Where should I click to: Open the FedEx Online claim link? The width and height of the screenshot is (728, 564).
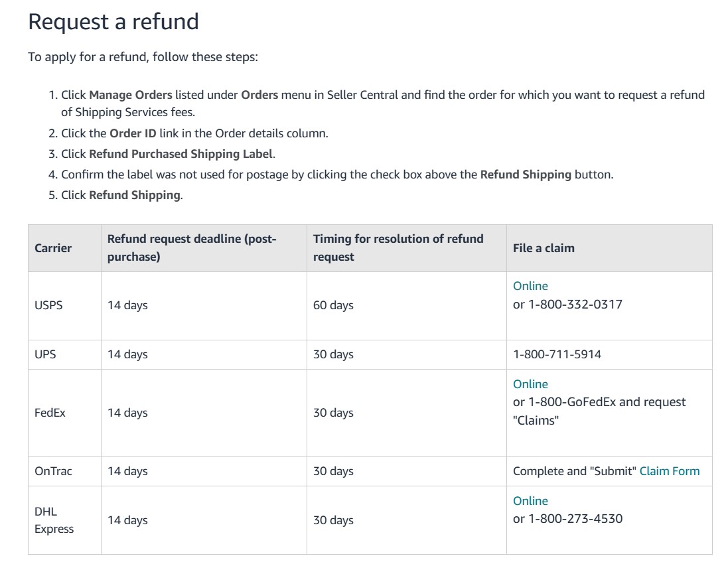coord(530,384)
